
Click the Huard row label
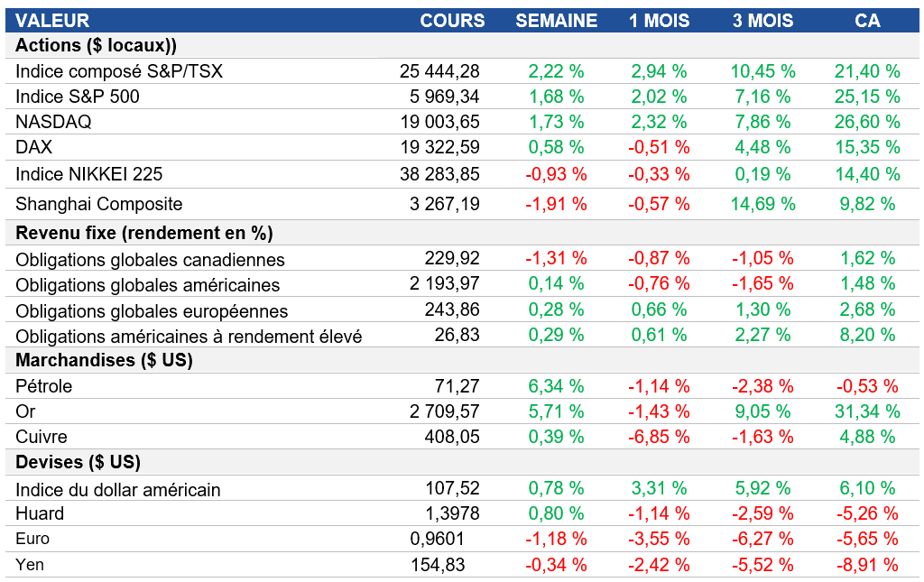pos(41,513)
